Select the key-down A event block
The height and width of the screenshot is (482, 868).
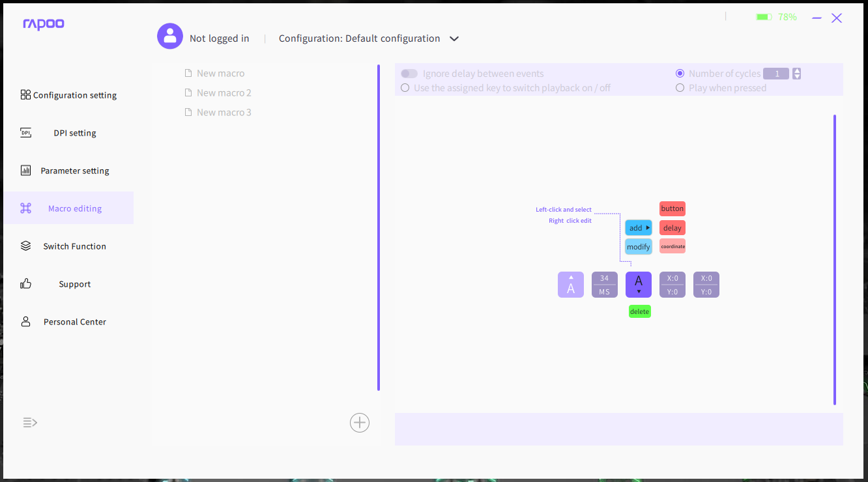639,285
